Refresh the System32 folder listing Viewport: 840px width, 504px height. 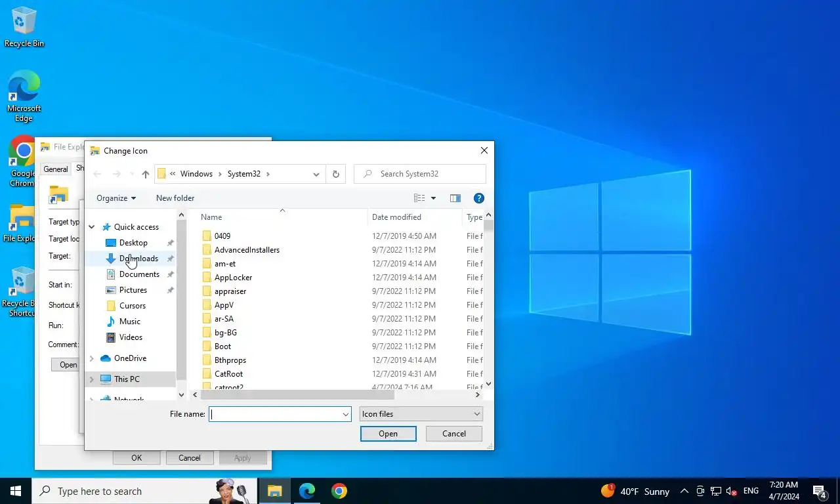coord(336,174)
